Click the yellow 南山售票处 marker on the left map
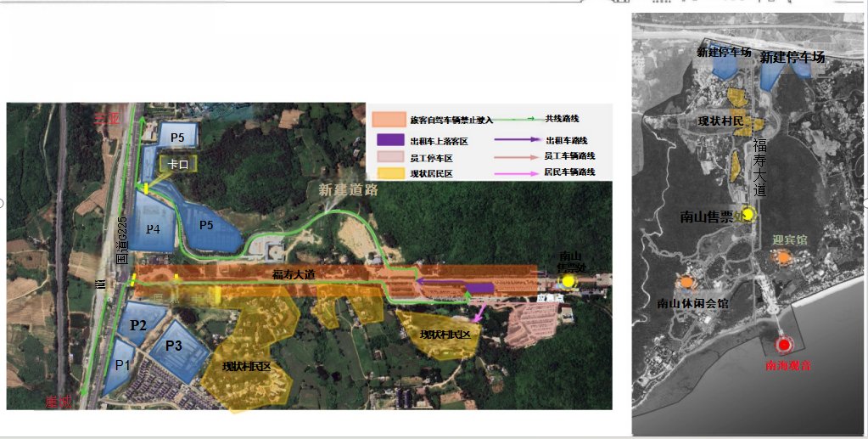 click(568, 280)
